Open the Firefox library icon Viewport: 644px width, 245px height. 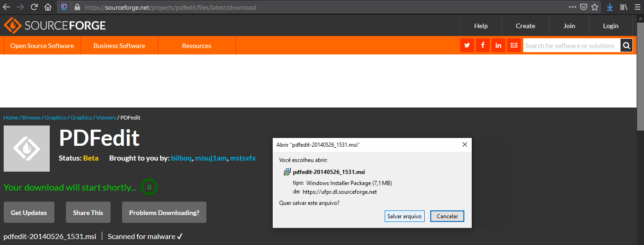point(624,7)
